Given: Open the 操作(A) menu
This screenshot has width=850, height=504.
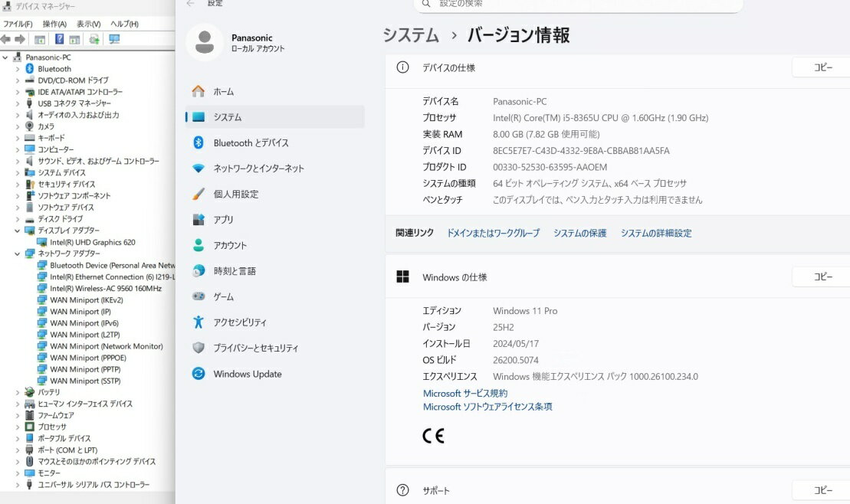Looking at the screenshot, I should 54,24.
